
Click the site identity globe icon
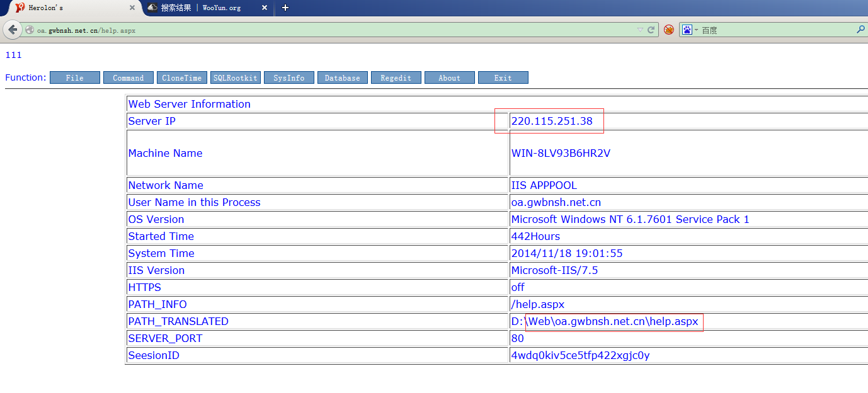(30, 30)
